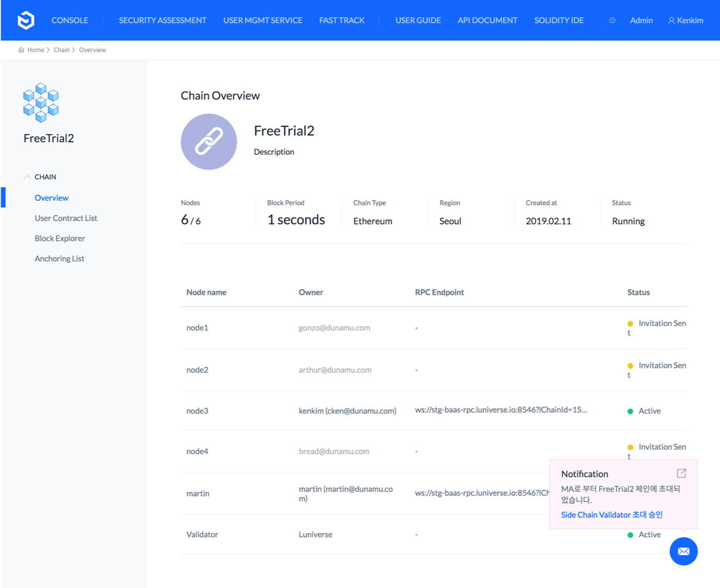Open Block Explorer in sidebar
This screenshot has width=720, height=588.
tap(60, 238)
